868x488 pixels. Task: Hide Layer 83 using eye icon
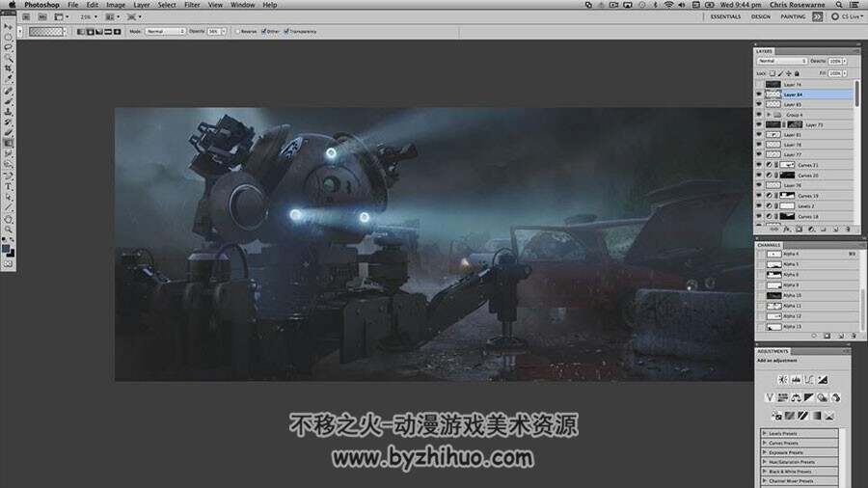[759, 104]
